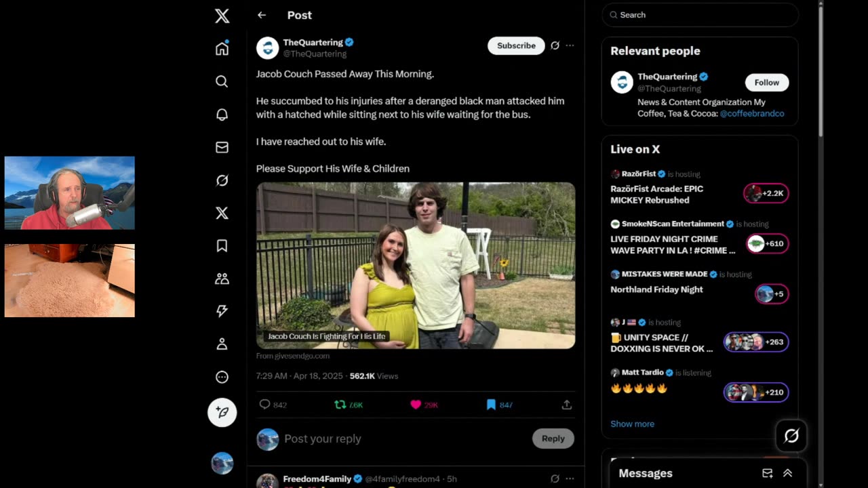Open Profile person icon in sidebar
This screenshot has width=868, height=488.
(x=222, y=344)
